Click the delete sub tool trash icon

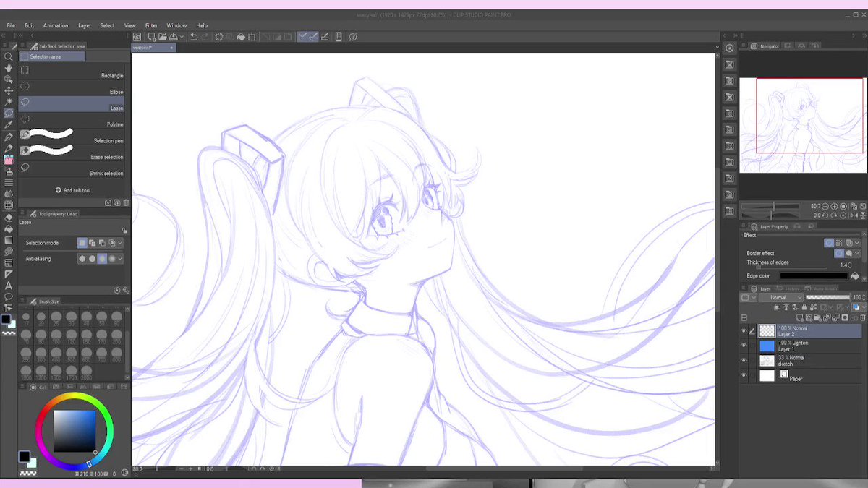pos(126,203)
